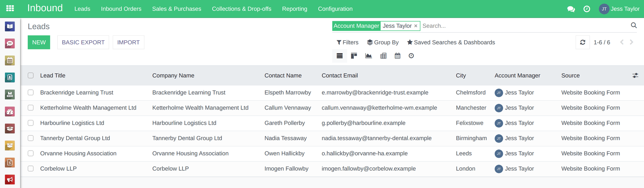The height and width of the screenshot is (188, 644).
Task: Click city cell Chelmsford
Action: pos(471,93)
